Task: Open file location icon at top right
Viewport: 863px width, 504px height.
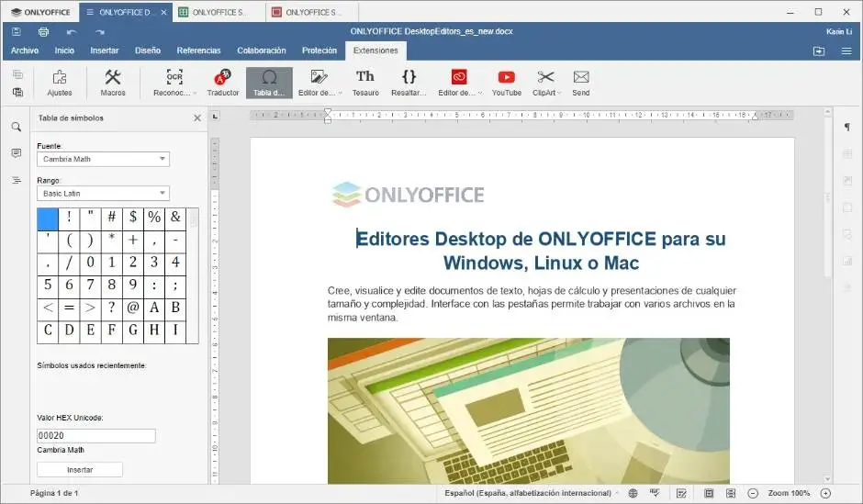Action: [x=819, y=50]
